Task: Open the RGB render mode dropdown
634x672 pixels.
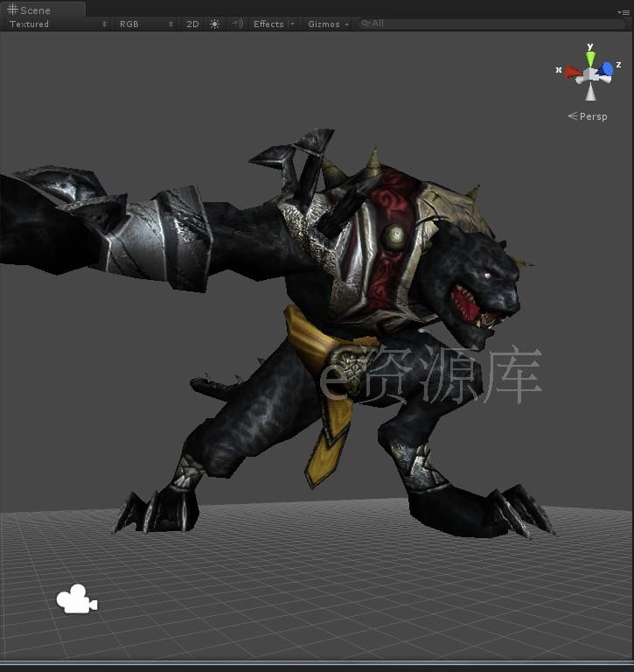Action: pyautogui.click(x=146, y=24)
